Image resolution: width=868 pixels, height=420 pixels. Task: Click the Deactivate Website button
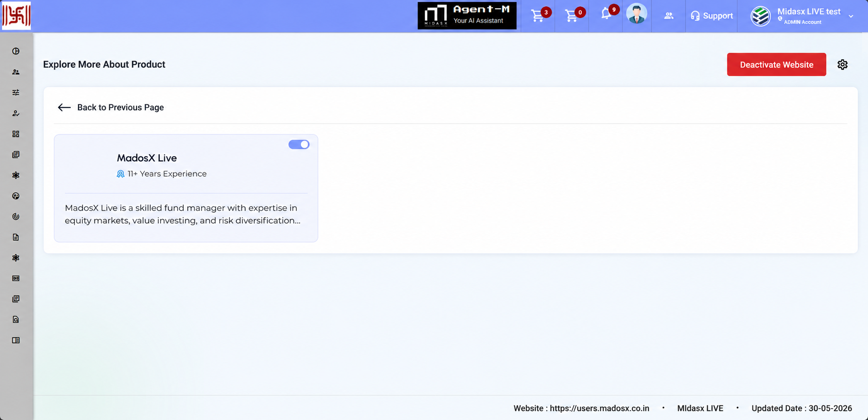[x=777, y=65]
